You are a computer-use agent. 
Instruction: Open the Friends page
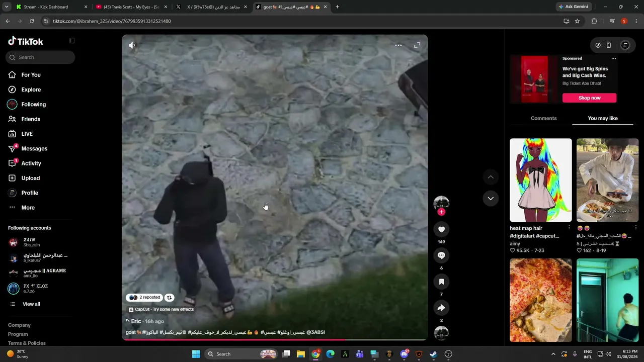31,119
